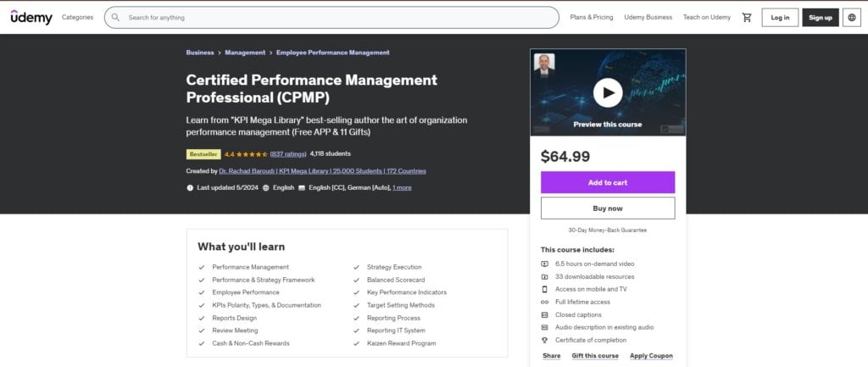Play the course preview video

(608, 92)
